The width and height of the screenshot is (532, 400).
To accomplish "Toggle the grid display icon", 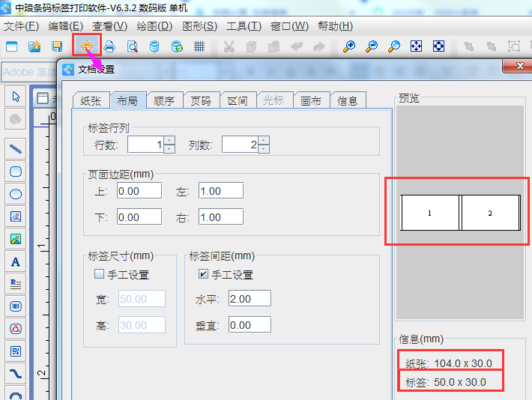I will pyautogui.click(x=199, y=46).
